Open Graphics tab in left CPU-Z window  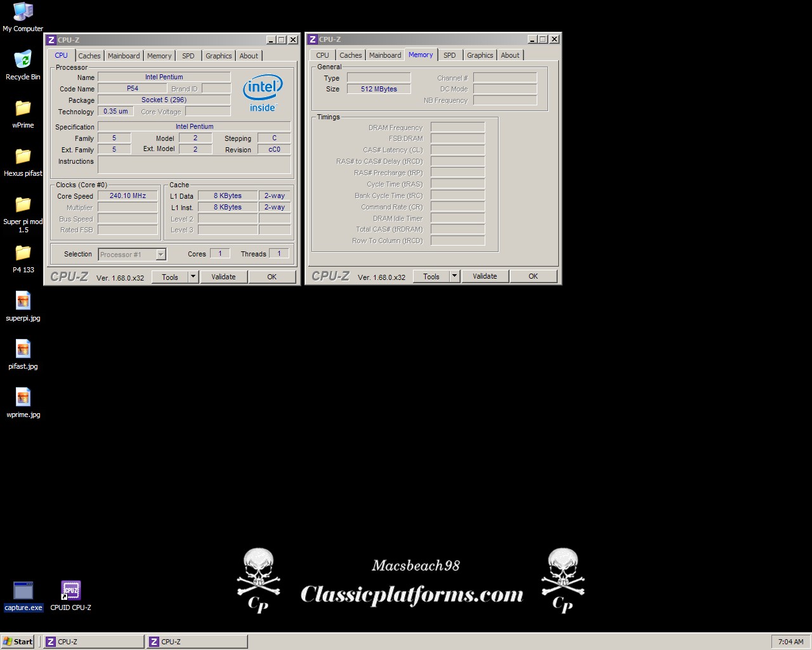pos(219,56)
